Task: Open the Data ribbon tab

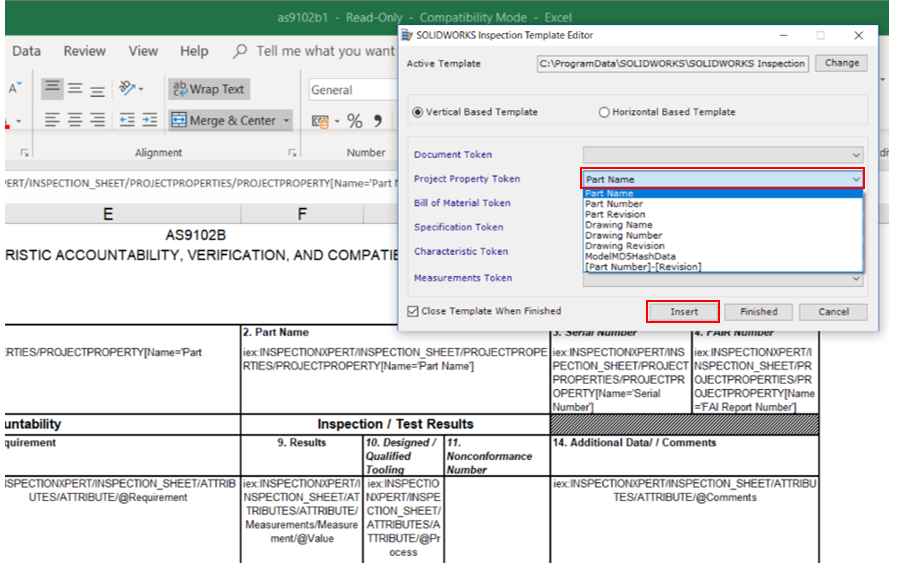Action: pos(26,51)
